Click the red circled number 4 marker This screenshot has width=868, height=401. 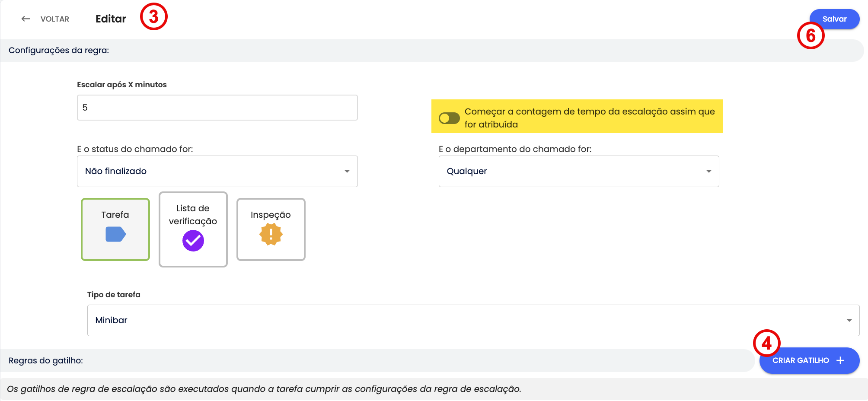point(766,344)
